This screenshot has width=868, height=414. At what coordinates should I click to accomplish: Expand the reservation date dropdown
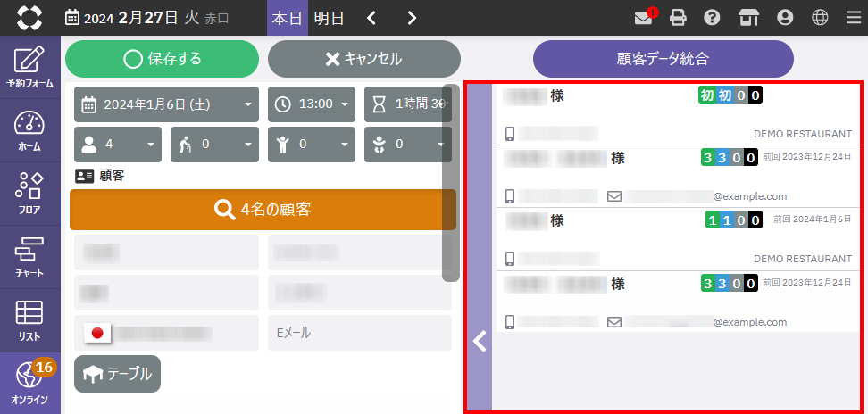tap(167, 104)
